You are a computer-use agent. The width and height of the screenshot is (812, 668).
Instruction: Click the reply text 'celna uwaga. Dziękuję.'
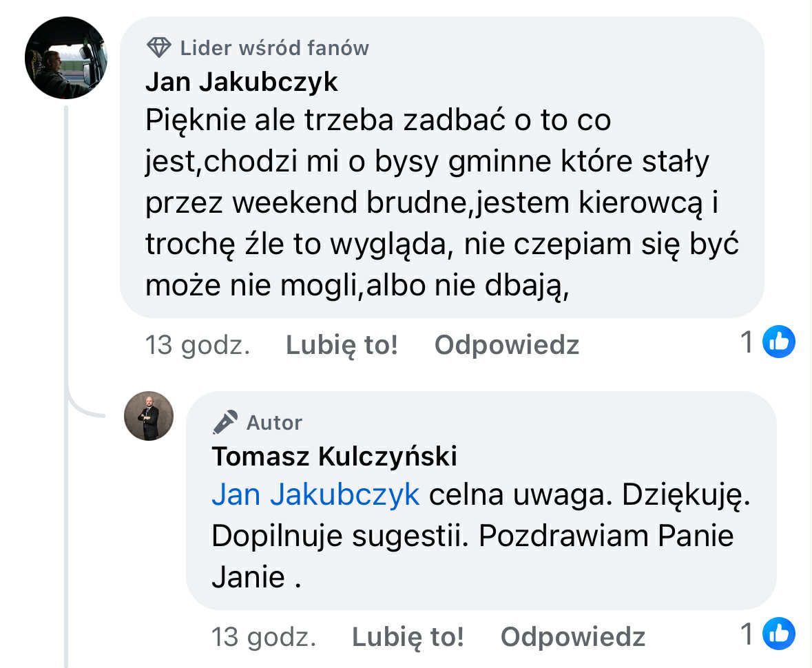[x=589, y=494]
